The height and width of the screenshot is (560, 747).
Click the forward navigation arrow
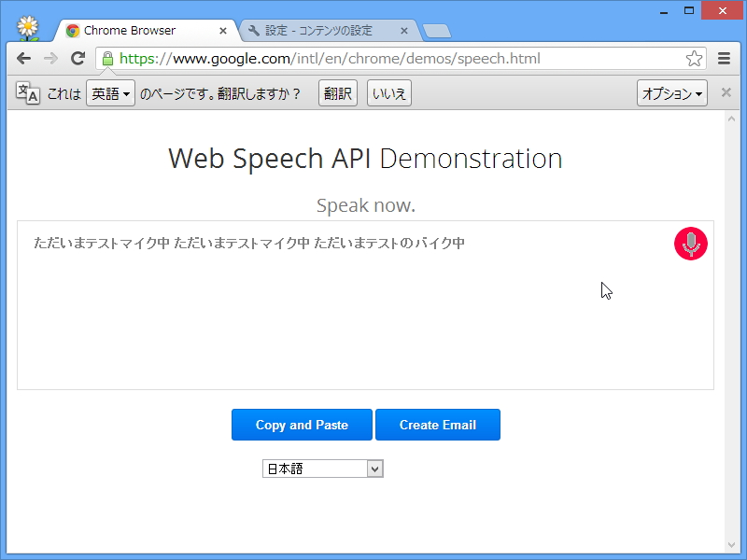click(50, 58)
